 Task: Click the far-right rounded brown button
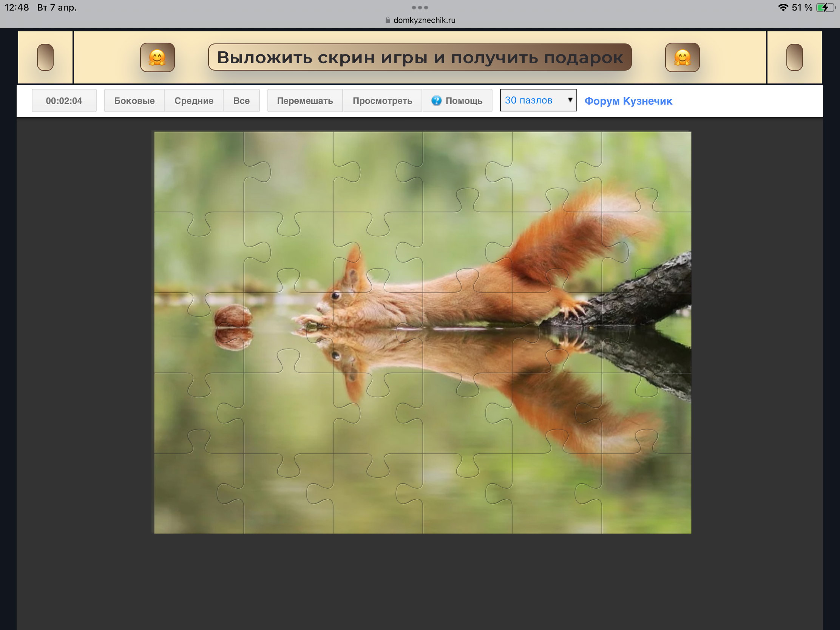[x=794, y=57]
